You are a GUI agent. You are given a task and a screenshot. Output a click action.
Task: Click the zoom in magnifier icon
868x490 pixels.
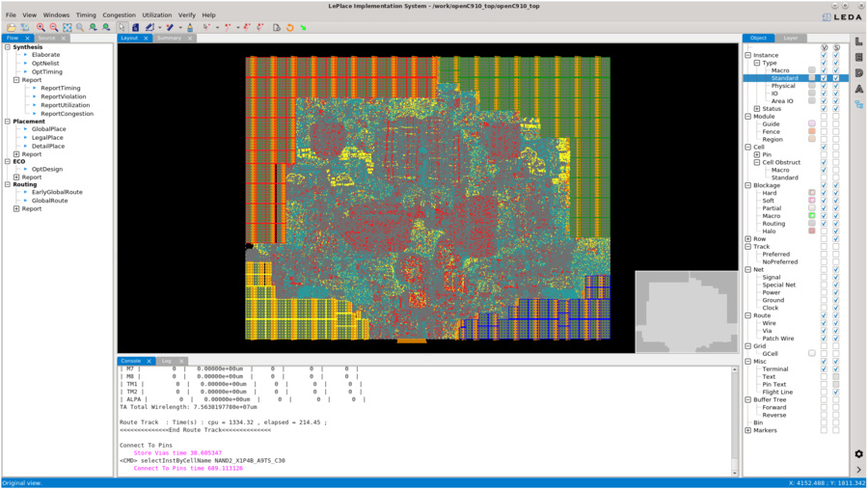click(41, 27)
